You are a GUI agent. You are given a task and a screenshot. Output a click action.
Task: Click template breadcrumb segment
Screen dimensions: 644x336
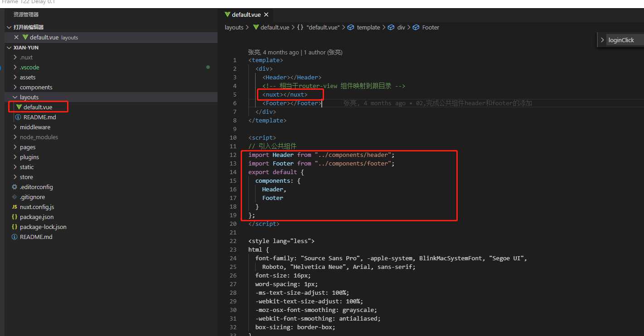(368, 27)
